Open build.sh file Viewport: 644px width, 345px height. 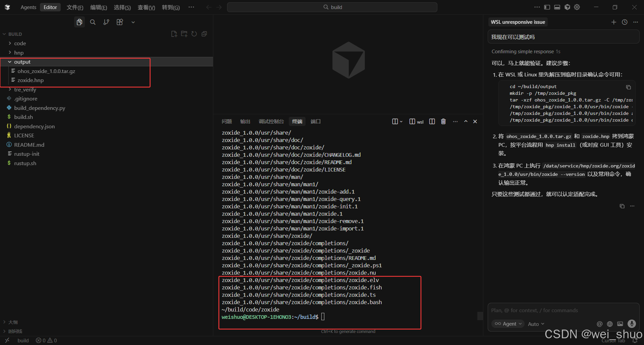point(23,117)
